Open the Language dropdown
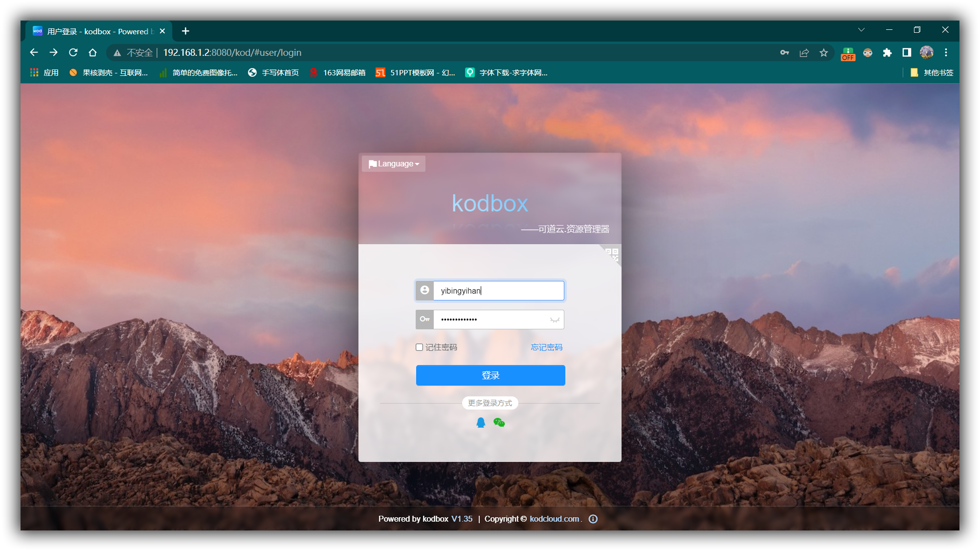Screen dimensions: 980x551 point(394,164)
